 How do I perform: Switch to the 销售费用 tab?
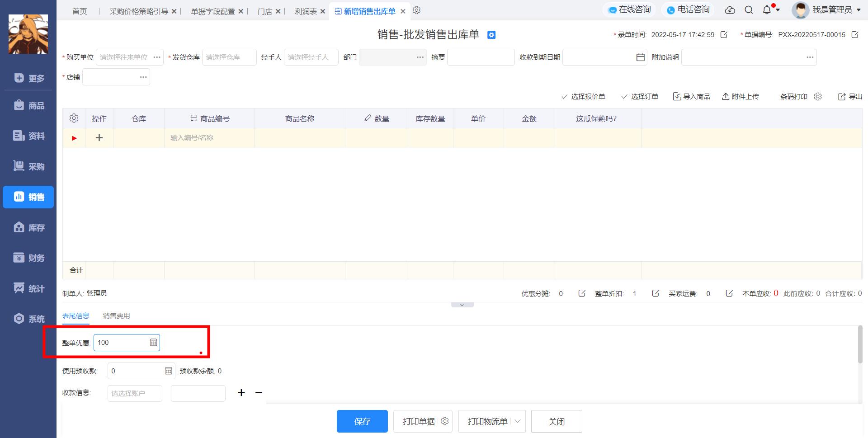(116, 316)
